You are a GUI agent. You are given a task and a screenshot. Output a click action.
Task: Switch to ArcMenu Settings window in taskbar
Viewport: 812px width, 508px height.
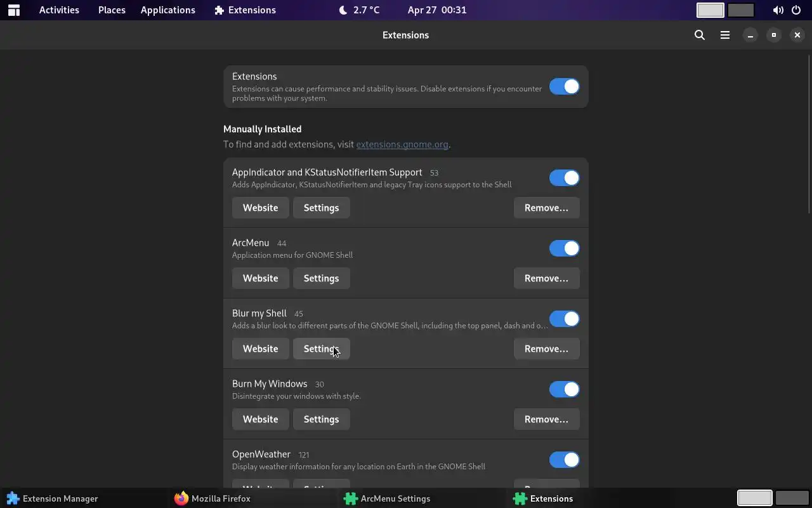coord(387,498)
